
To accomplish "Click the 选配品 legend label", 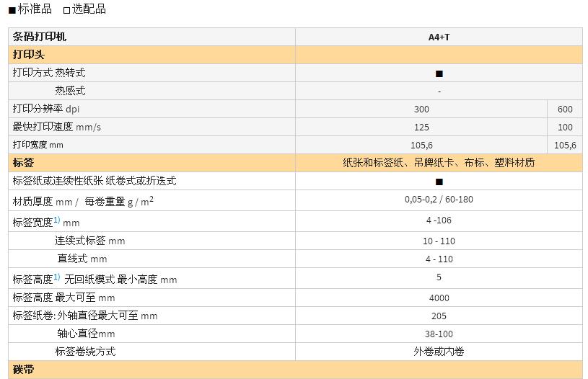I will click(89, 9).
